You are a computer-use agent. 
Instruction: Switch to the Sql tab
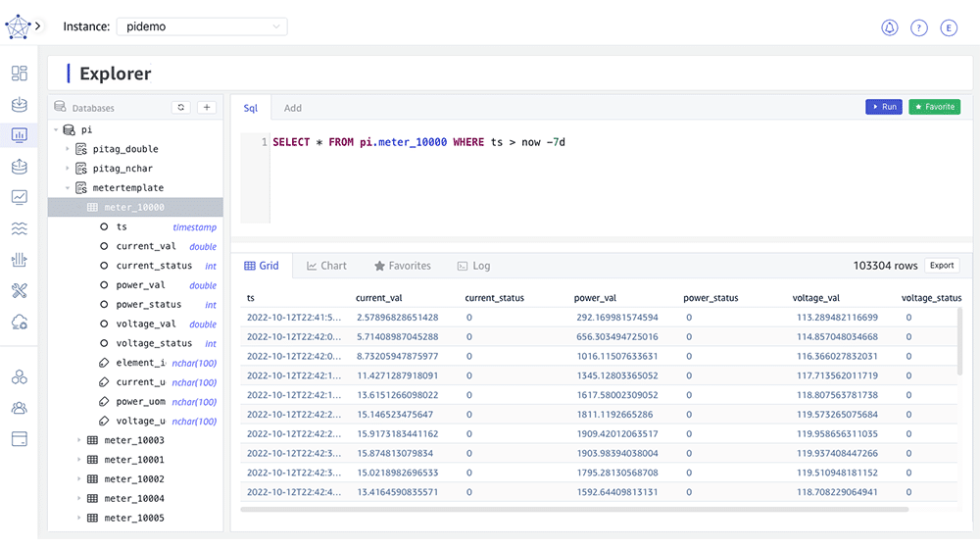click(x=251, y=108)
